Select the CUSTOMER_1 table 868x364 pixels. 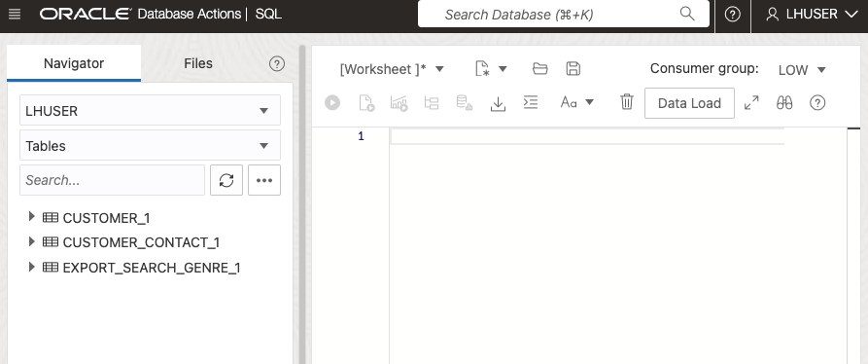click(106, 218)
